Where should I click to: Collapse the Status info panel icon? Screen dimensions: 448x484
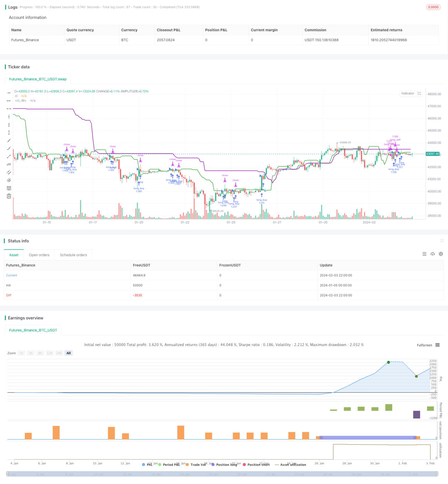coord(442,240)
